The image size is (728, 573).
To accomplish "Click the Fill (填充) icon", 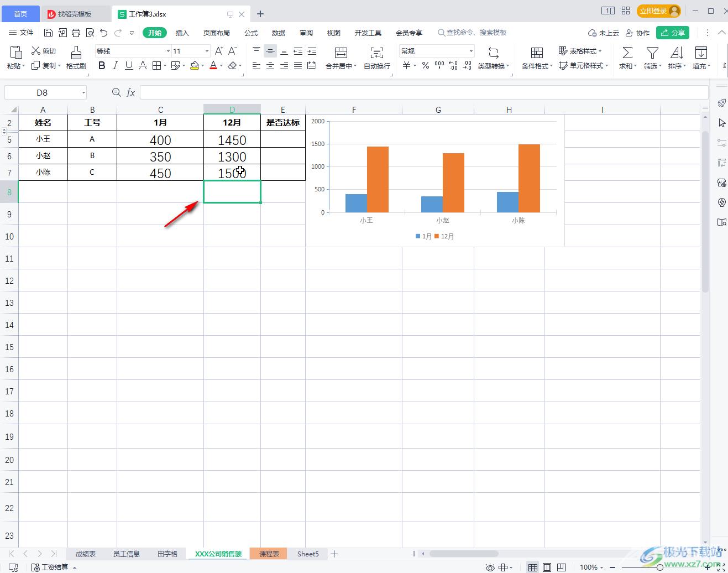I will tap(701, 53).
